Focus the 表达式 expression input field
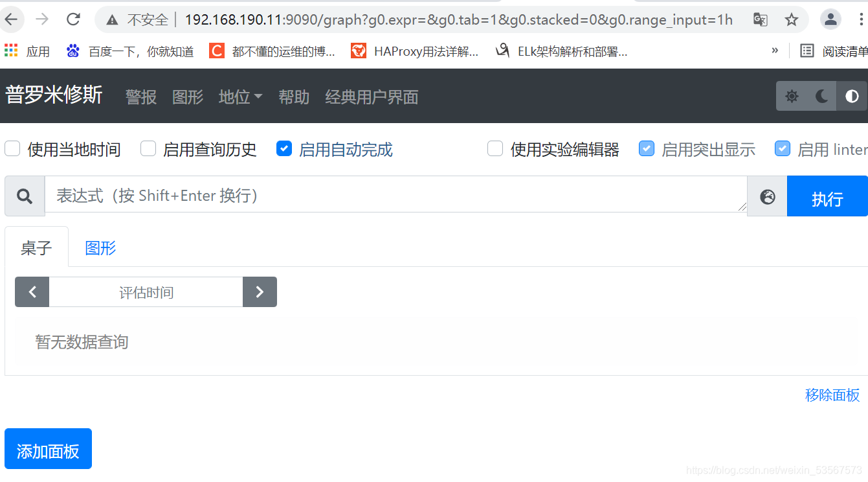Screen dimensions: 868x482 [395, 194]
